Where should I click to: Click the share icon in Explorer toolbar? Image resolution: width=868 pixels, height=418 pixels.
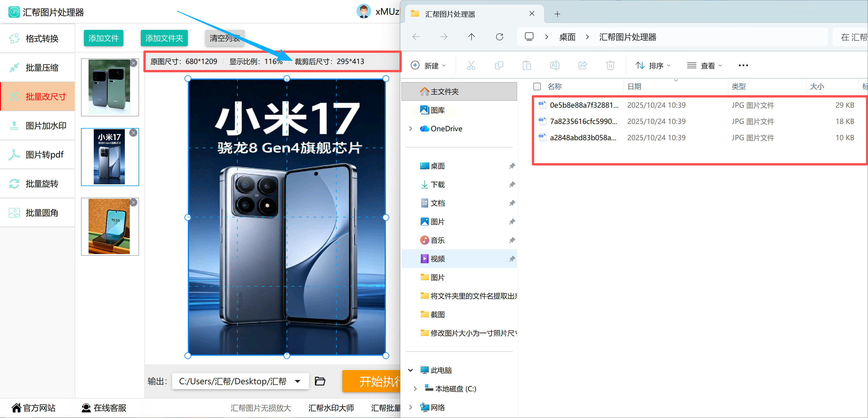coord(583,65)
